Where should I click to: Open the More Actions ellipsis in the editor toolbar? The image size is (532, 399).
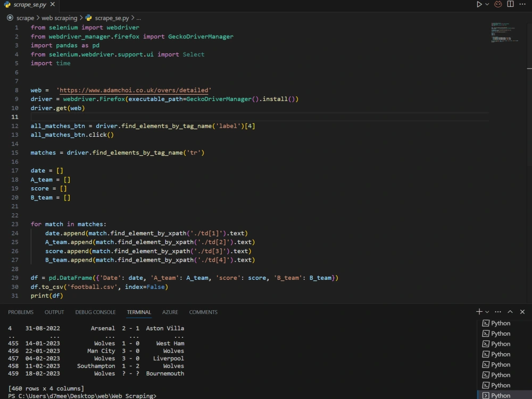(x=522, y=4)
